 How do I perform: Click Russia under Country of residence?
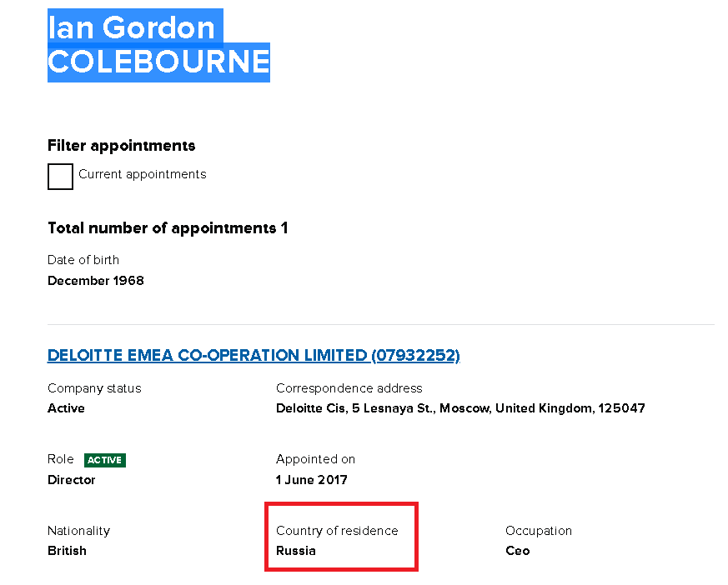pyautogui.click(x=296, y=551)
